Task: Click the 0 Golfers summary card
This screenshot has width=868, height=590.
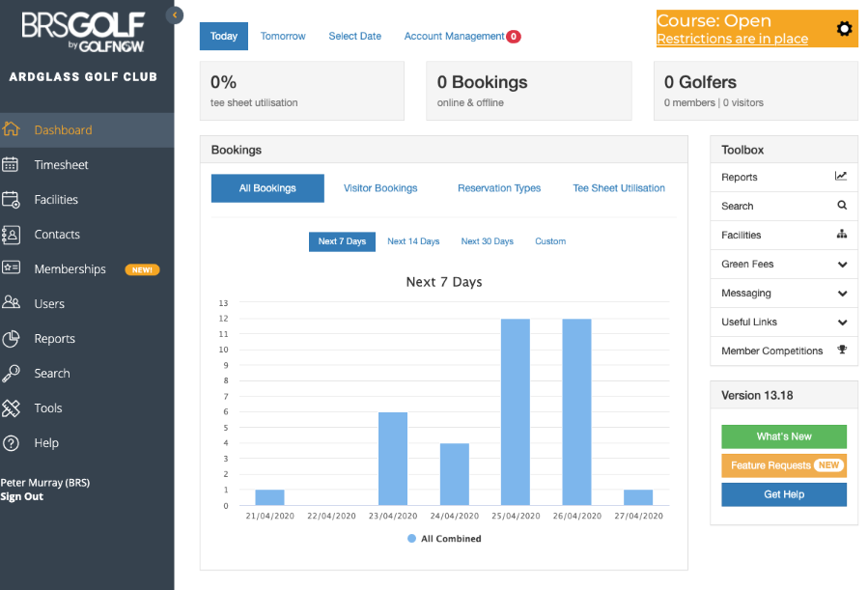Action: click(756, 91)
